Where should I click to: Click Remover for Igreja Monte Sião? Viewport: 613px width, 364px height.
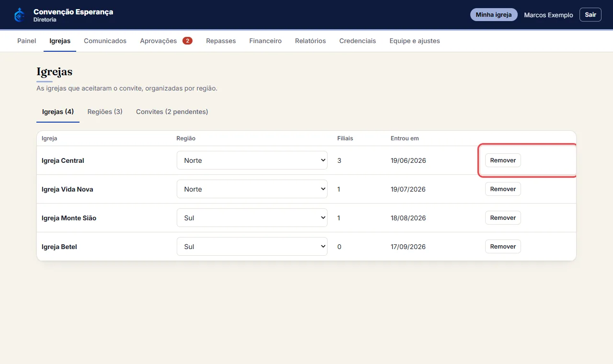(503, 218)
